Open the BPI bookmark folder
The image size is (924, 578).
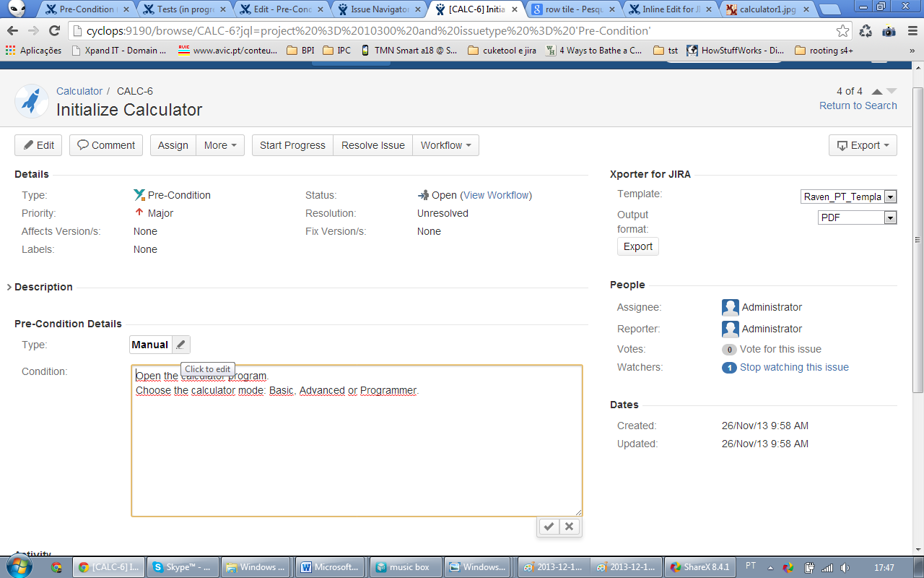pos(300,51)
